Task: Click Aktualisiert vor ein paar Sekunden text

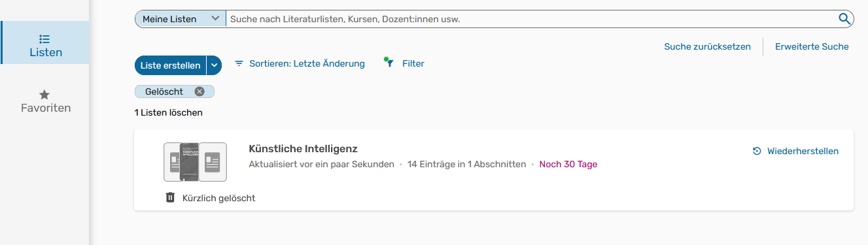Action: point(321,164)
